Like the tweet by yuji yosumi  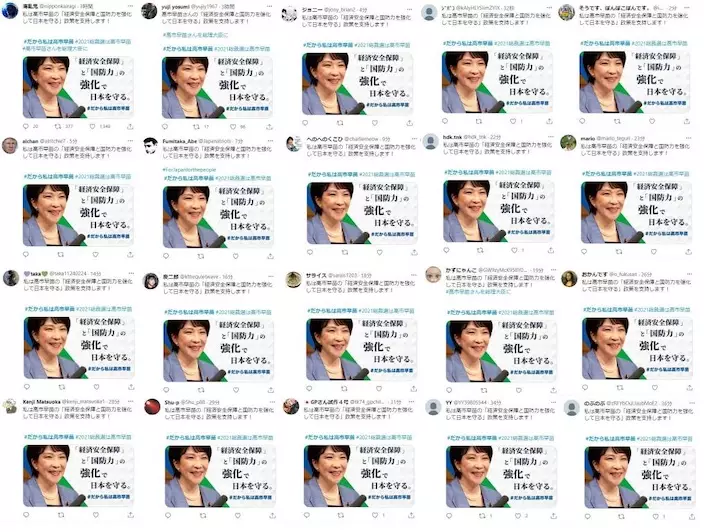point(233,127)
